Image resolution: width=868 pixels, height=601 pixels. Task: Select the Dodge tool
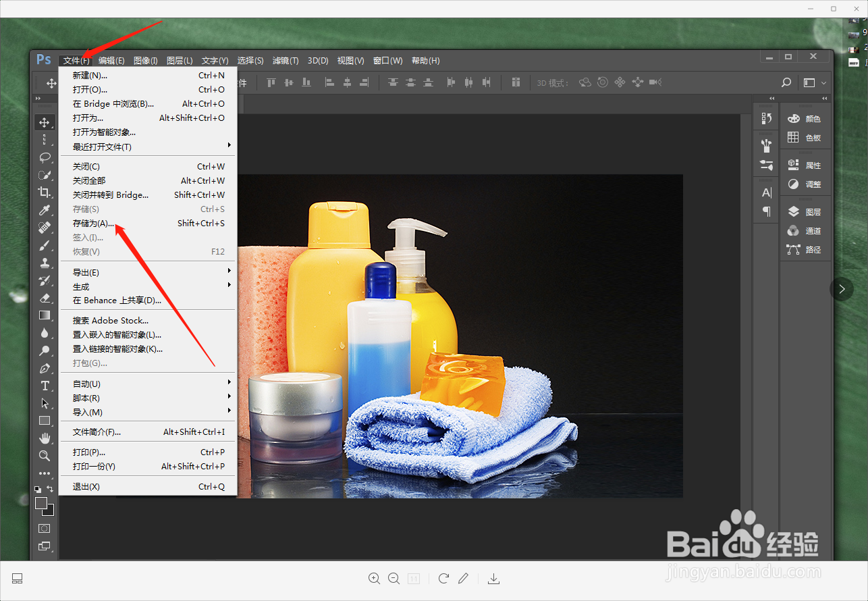click(45, 350)
